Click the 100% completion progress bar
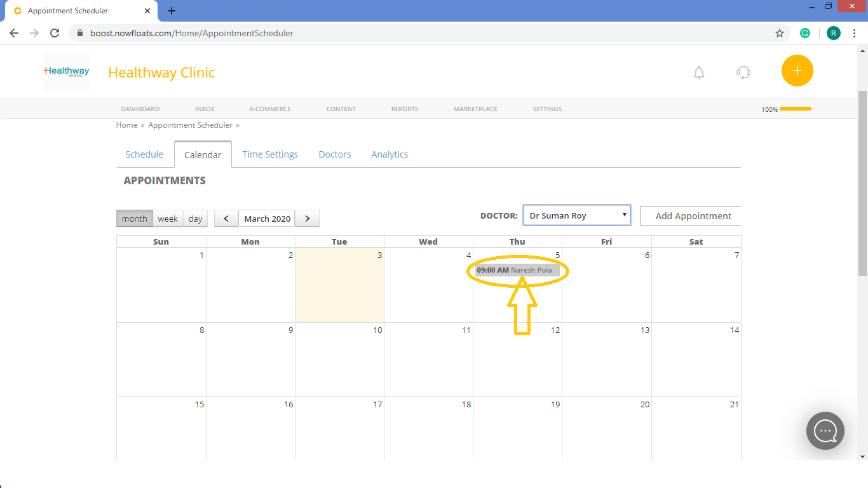The image size is (868, 488). click(796, 109)
